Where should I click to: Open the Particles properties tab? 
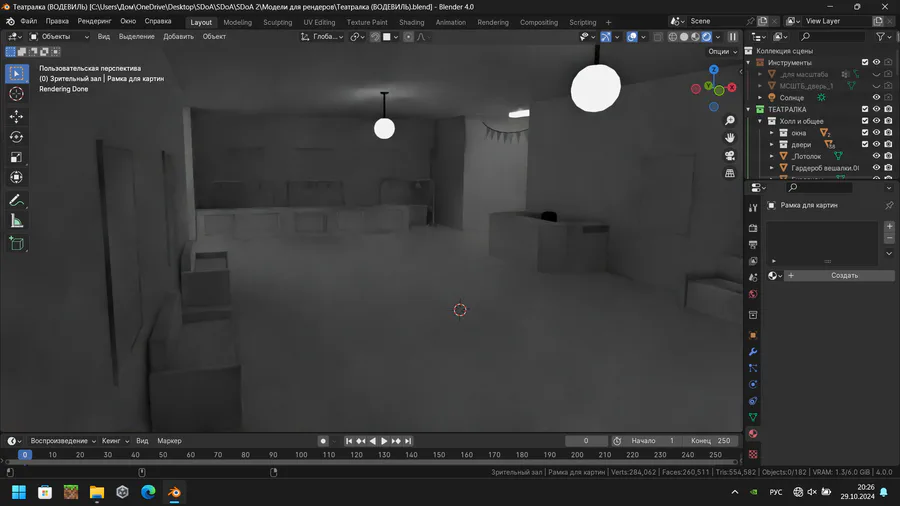click(753, 368)
